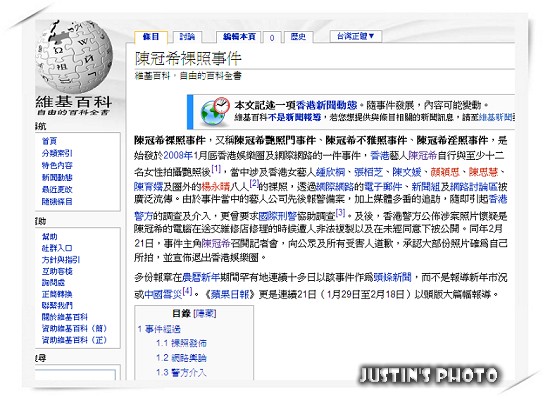The height and width of the screenshot is (400, 550).
Task: Open 最近更改 sidebar link
Action: [x=57, y=189]
